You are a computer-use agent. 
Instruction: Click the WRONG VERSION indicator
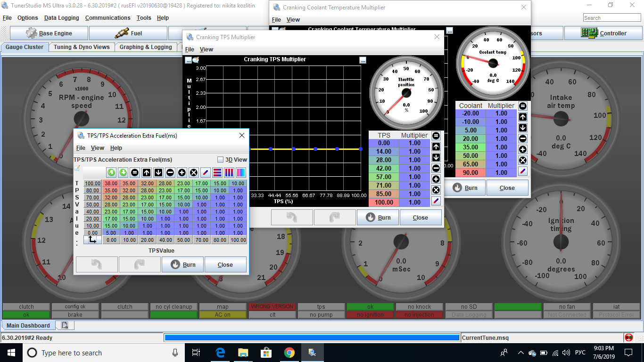pyautogui.click(x=272, y=306)
